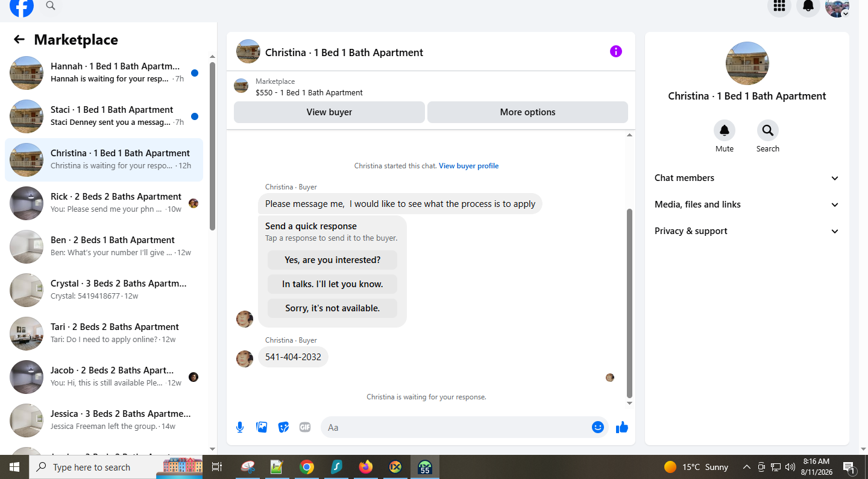Click the Windows Start button
This screenshot has height=479, width=868.
14,467
